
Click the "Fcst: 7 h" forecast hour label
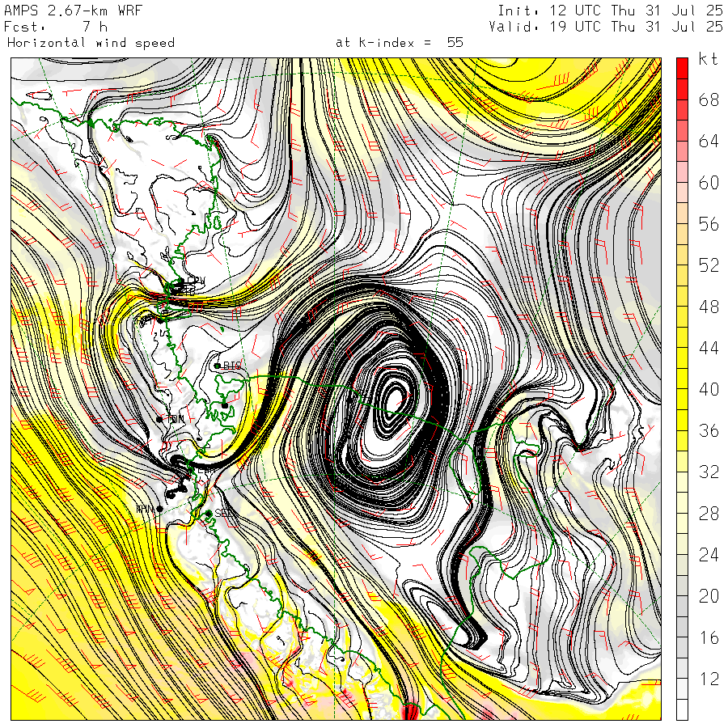[56, 27]
